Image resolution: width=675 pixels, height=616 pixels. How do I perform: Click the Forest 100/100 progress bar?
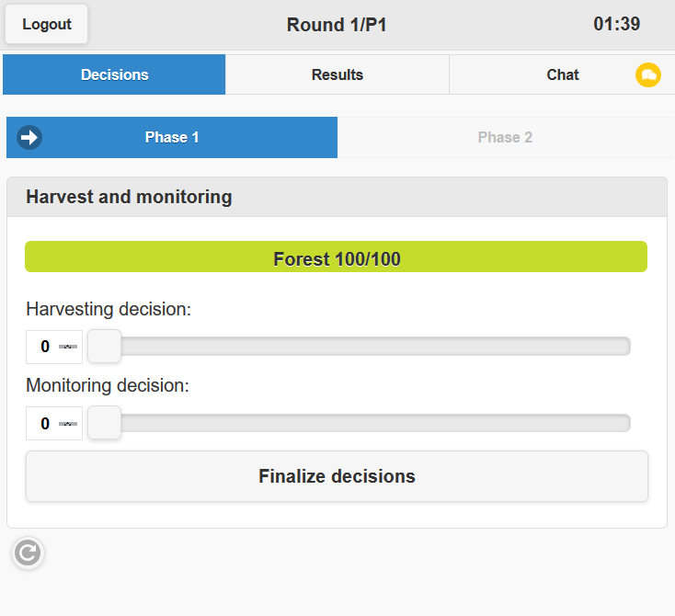337,257
